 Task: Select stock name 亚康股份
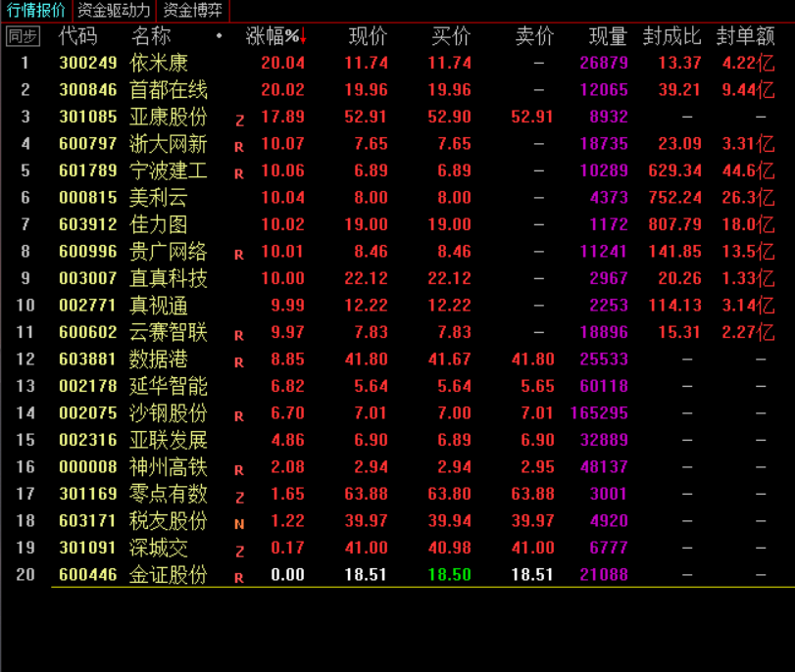(169, 117)
